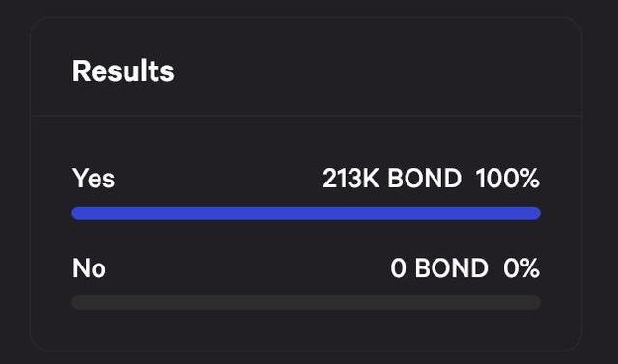The width and height of the screenshot is (618, 364).
Task: Click the percent sign after 100
Action: (x=530, y=179)
